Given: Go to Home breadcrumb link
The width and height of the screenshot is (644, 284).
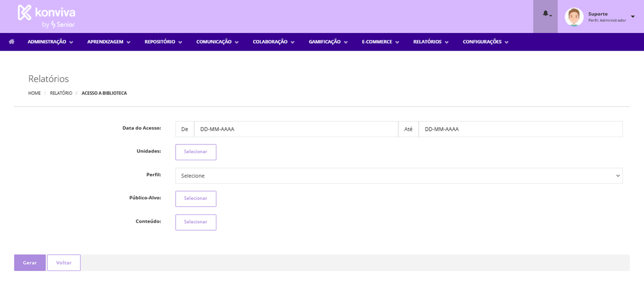Looking at the screenshot, I should (x=34, y=93).
